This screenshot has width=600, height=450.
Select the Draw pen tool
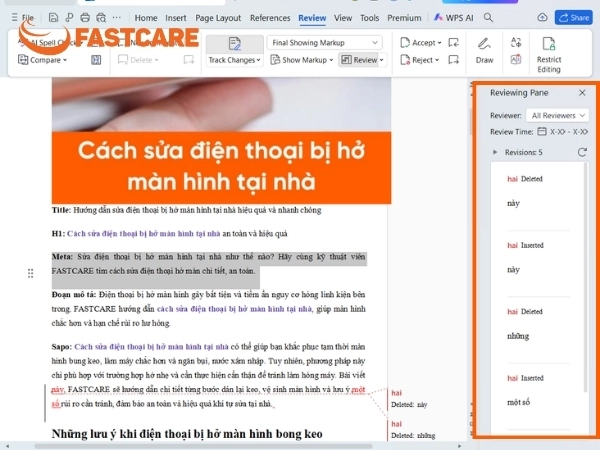pyautogui.click(x=484, y=50)
